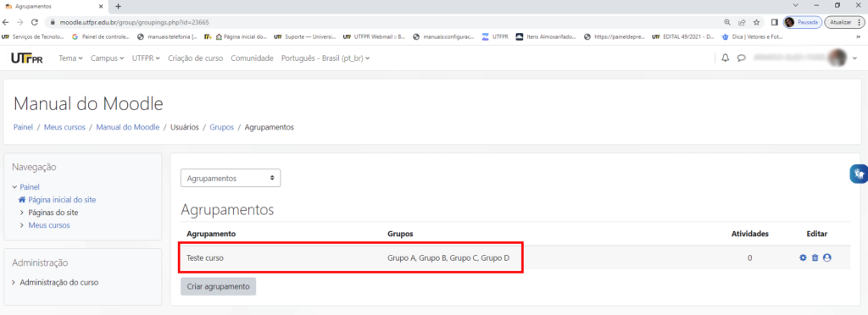
Task: Open the manuais:configurac... bookmark
Action: click(444, 37)
